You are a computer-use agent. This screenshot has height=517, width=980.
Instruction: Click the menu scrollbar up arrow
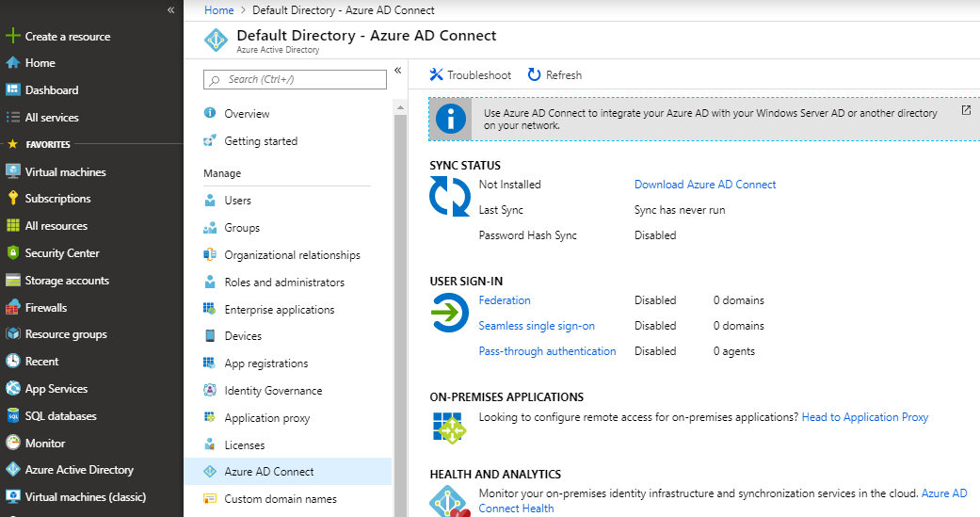[400, 107]
